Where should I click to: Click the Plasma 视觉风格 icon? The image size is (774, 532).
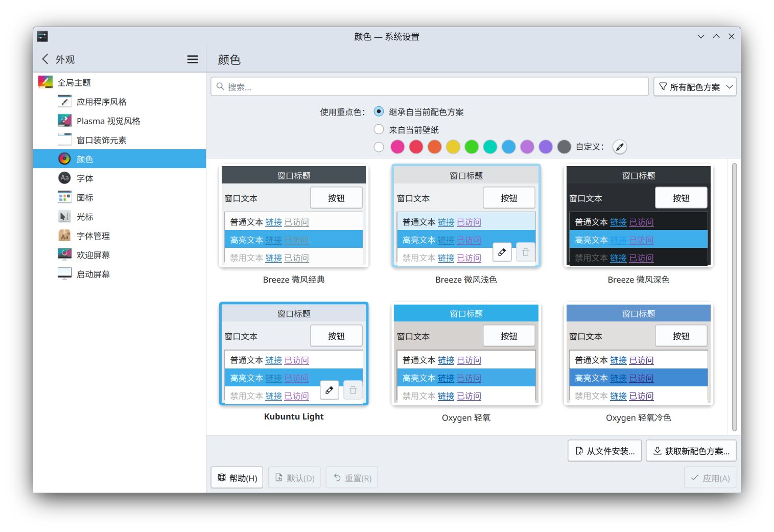(64, 121)
